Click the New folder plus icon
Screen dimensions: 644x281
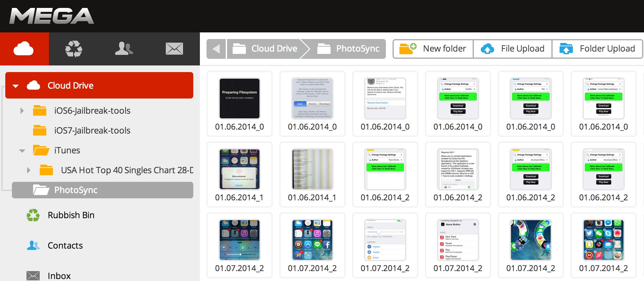pyautogui.click(x=408, y=48)
